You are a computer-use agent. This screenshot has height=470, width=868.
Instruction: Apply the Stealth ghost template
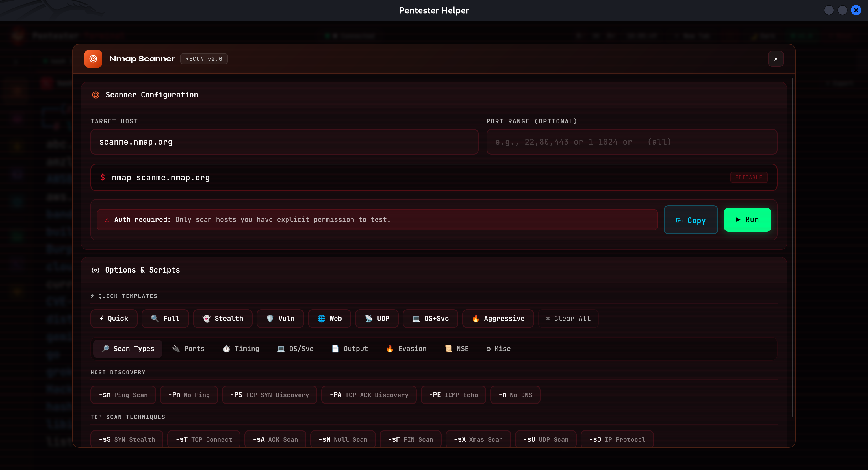click(x=222, y=318)
